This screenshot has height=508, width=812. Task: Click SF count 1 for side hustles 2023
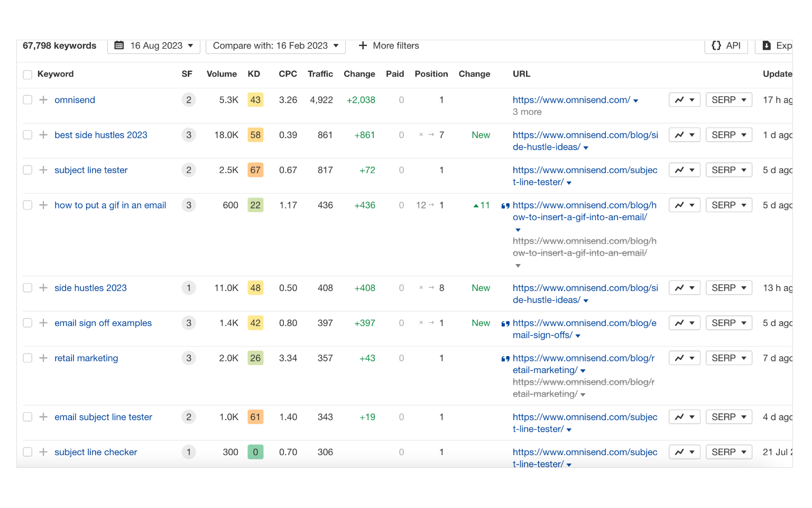(189, 288)
